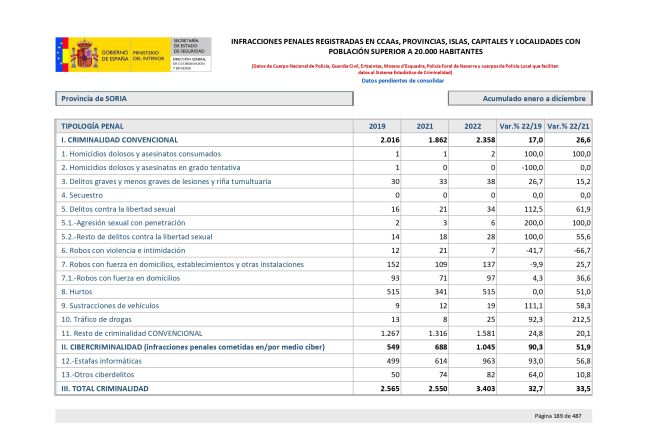Click the '8. Hurtos' row label
Image resolution: width=650 pixels, height=424 pixels.
[77, 292]
